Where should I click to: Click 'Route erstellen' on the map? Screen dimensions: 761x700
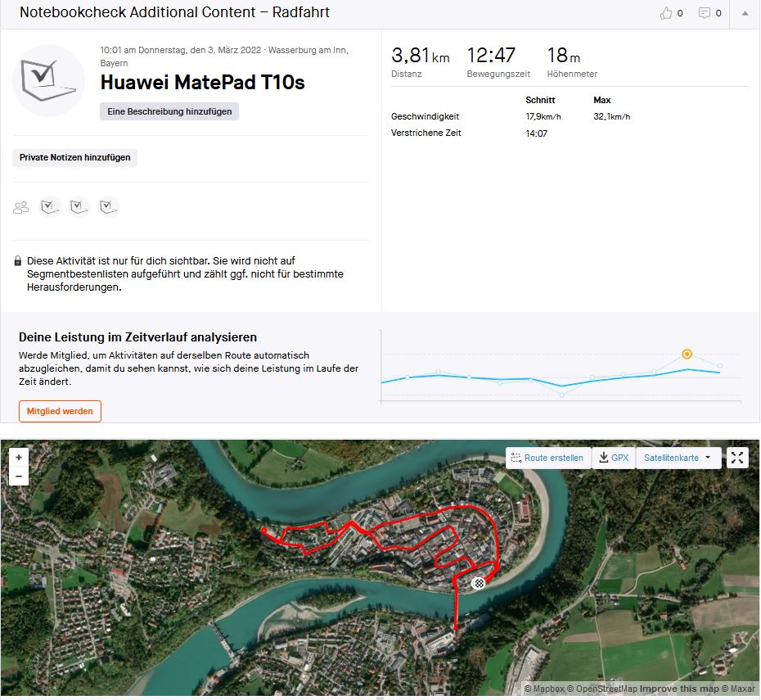[548, 458]
